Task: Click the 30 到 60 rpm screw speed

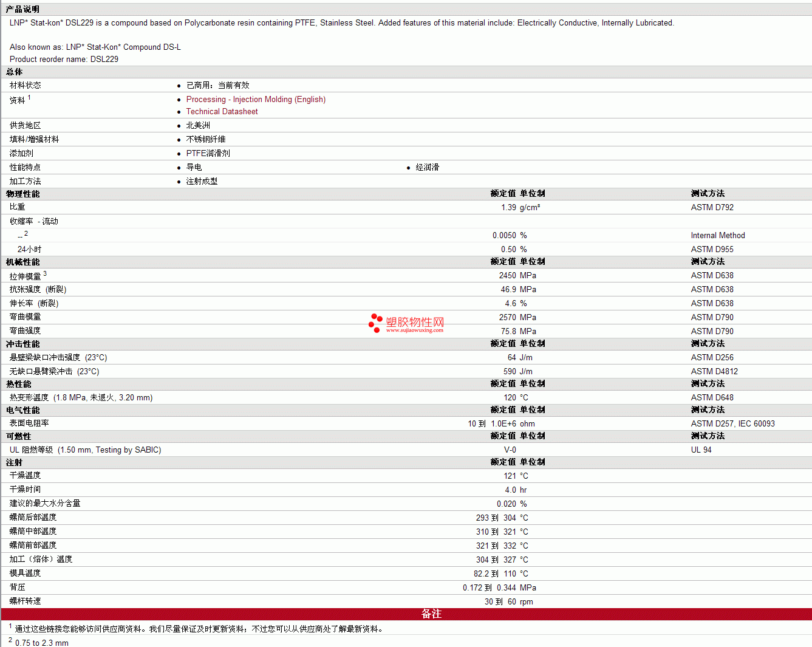Action: pos(508,602)
